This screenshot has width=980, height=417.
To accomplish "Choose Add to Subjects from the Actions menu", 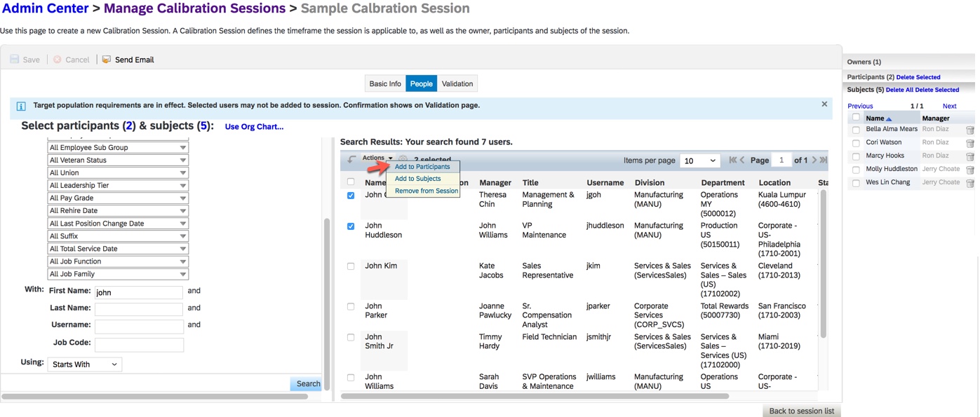I will click(x=417, y=178).
